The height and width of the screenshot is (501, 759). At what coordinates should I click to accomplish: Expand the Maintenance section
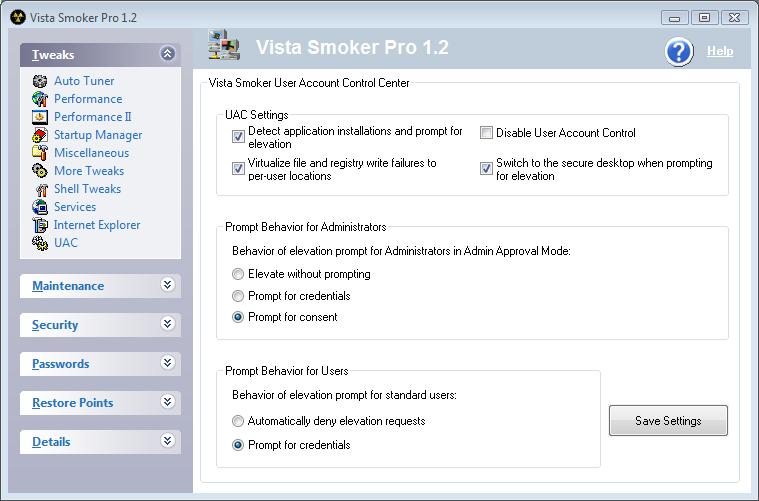(x=167, y=285)
